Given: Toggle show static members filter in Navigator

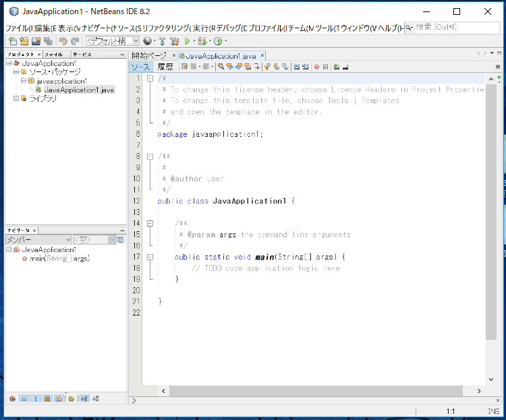Looking at the screenshot, I should [36, 398].
